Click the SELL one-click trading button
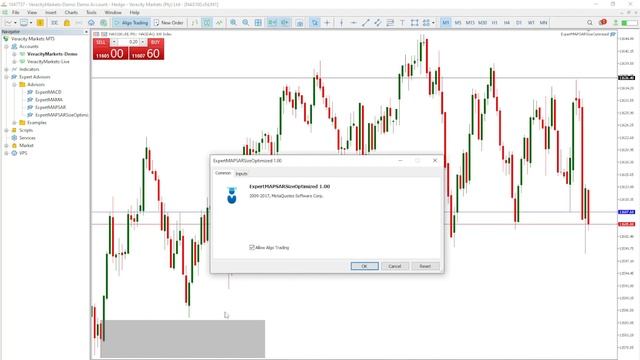This screenshot has height=360, width=640. click(x=110, y=49)
